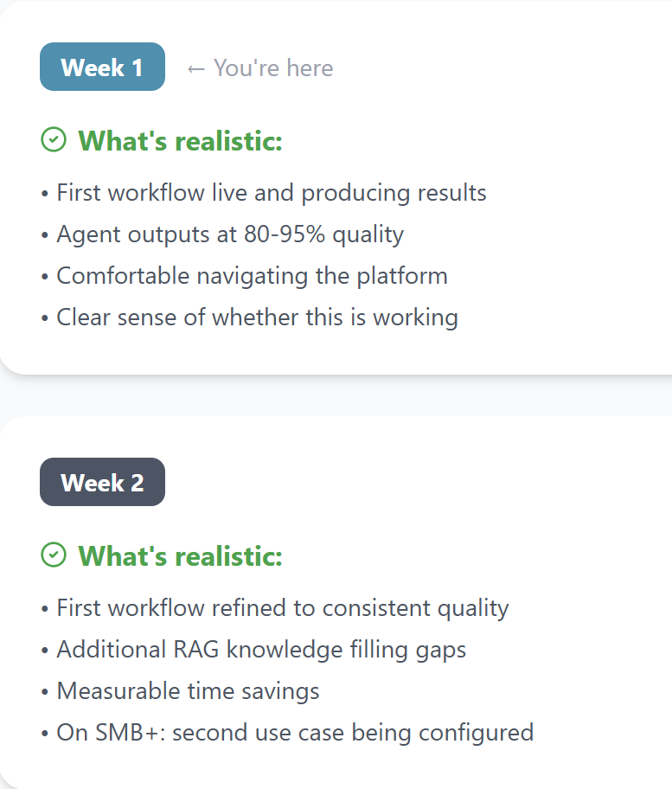Image resolution: width=672 pixels, height=789 pixels.
Task: Click the left arrow before "You're here"
Action: point(196,68)
